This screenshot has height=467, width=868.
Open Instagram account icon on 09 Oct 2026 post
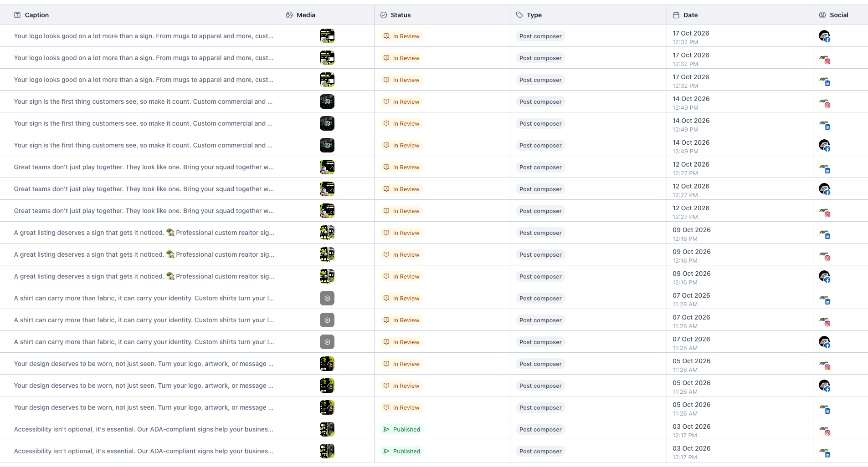[824, 256]
